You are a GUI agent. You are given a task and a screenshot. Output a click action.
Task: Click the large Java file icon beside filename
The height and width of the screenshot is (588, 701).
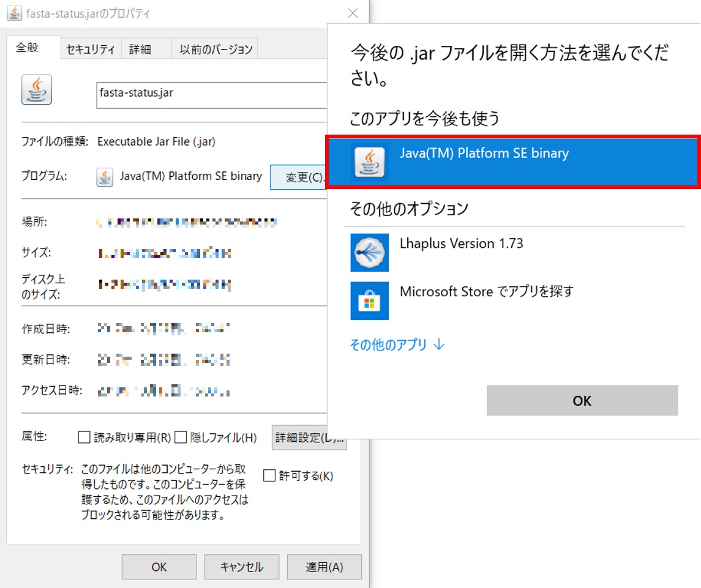pyautogui.click(x=36, y=90)
